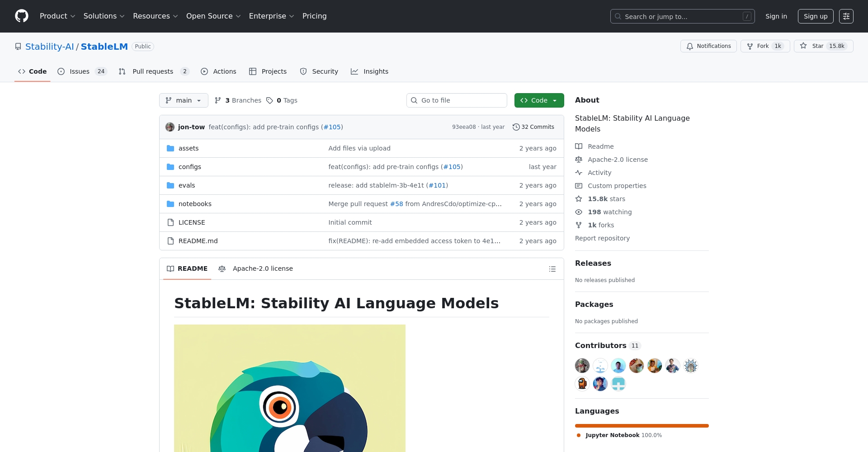Click the scale icon beside Apache-2.0 license in About

(x=579, y=160)
